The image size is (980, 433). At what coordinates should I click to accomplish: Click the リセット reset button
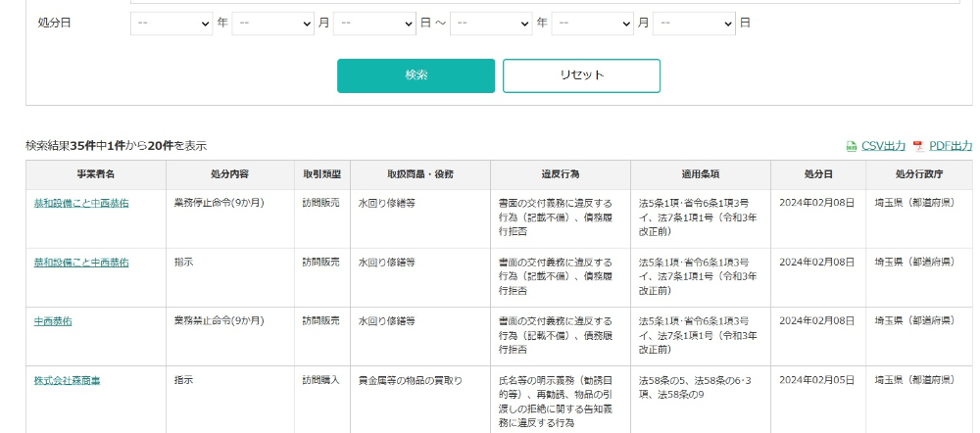coord(581,75)
